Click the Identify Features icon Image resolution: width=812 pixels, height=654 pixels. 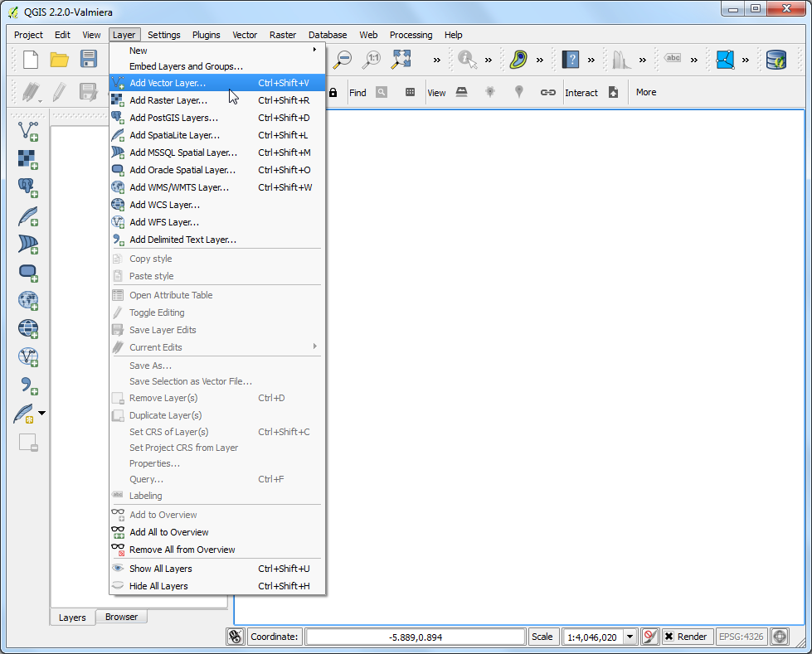point(467,60)
